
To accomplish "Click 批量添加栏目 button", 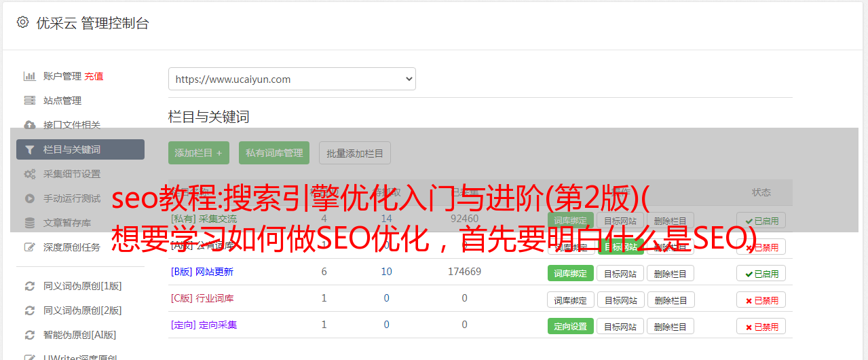I will coord(355,153).
